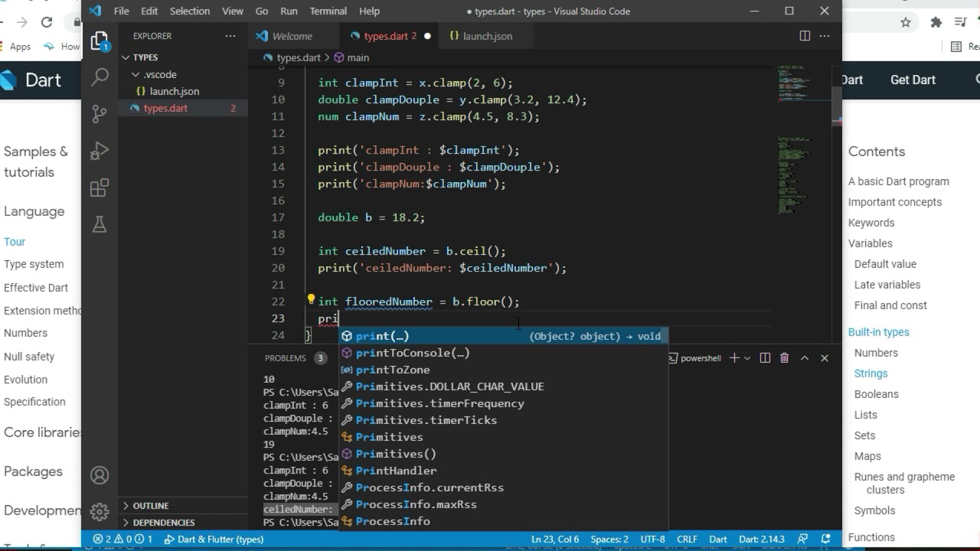Click the split editor right icon

point(805,36)
